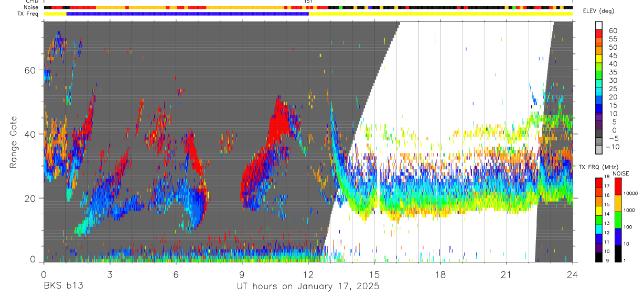Click the 3 tick on UT hours axis
644x297 pixels.
[x=110, y=274]
